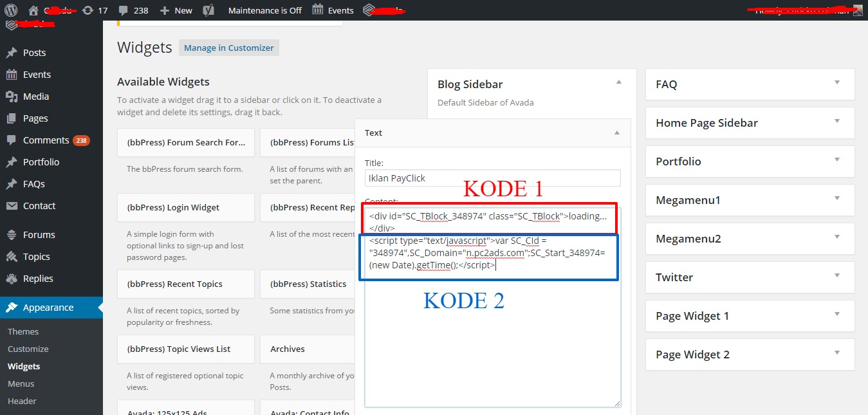Screen dimensions: 868x415
Task: Click the plus New icon in admin bar
Action: click(x=165, y=10)
